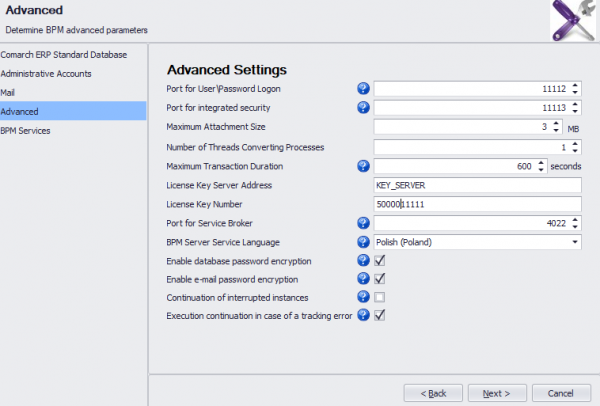Open help for Execution continuation tracking error
The image size is (600, 406).
click(363, 315)
